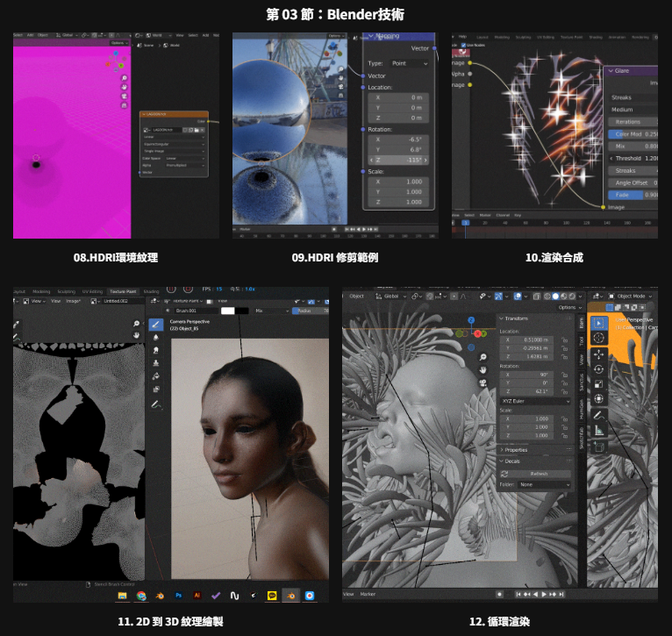Open File Explorer from the taskbar
Viewport: 672px width, 636px height.
point(122,596)
